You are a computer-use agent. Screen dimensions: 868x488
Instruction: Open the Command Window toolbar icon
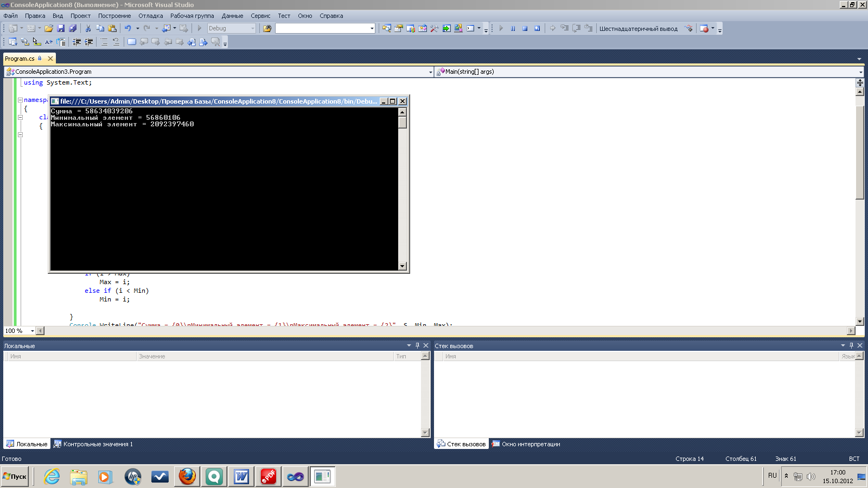tap(470, 28)
